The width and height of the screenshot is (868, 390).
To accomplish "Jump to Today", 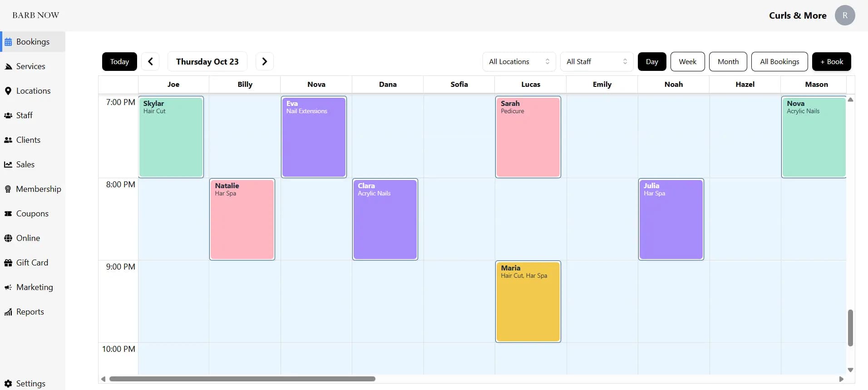I will (x=119, y=61).
